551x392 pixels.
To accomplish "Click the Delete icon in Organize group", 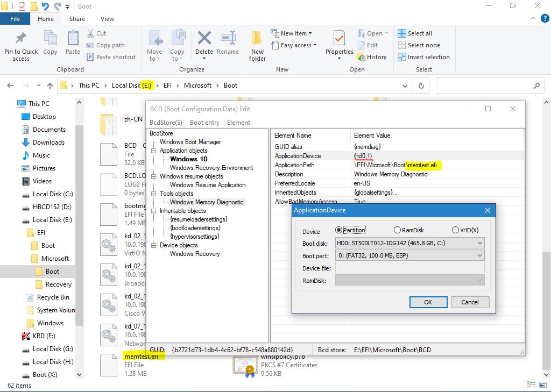I will click(204, 40).
